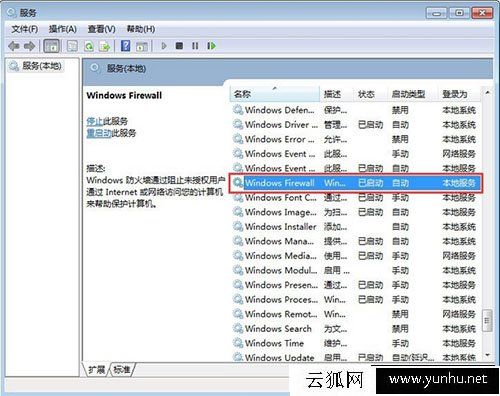This screenshot has width=500, height=396.
Task: Select the Windows Time service row
Action: point(356,343)
